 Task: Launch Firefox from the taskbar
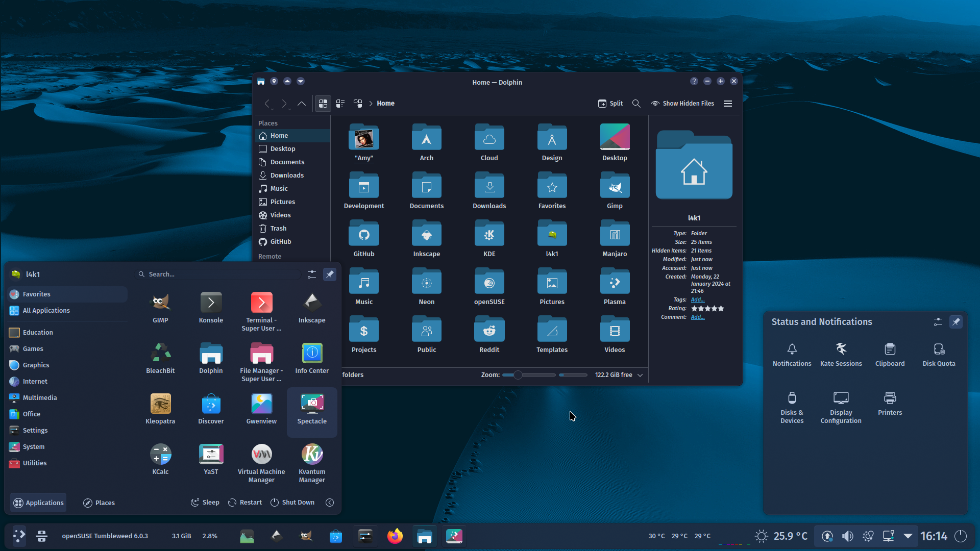pyautogui.click(x=395, y=536)
